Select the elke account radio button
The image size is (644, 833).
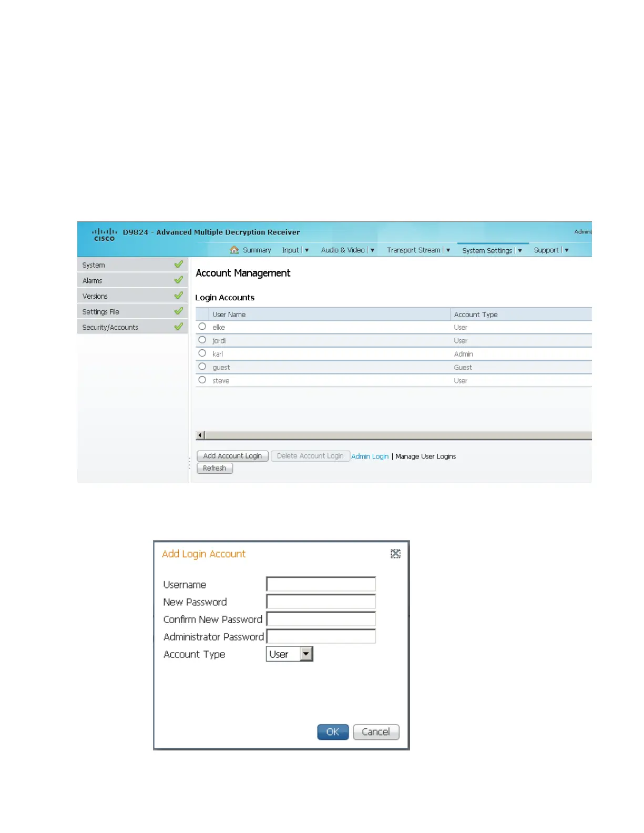click(x=202, y=327)
